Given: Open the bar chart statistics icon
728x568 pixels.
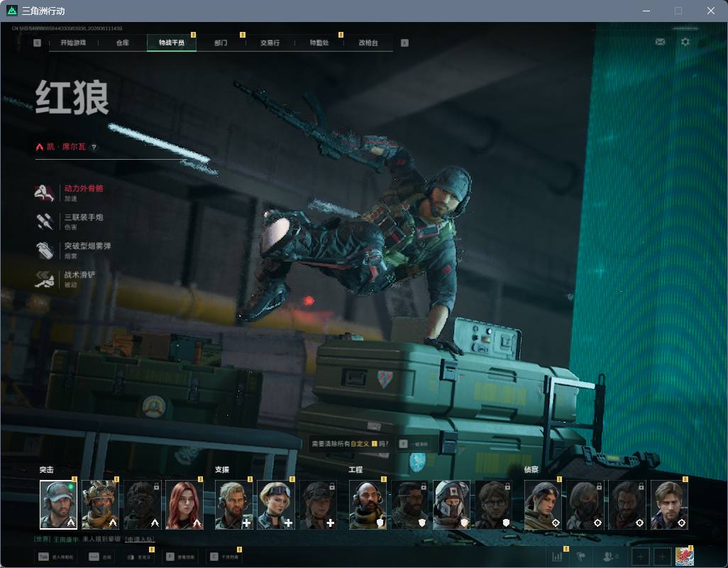Looking at the screenshot, I should click(557, 556).
